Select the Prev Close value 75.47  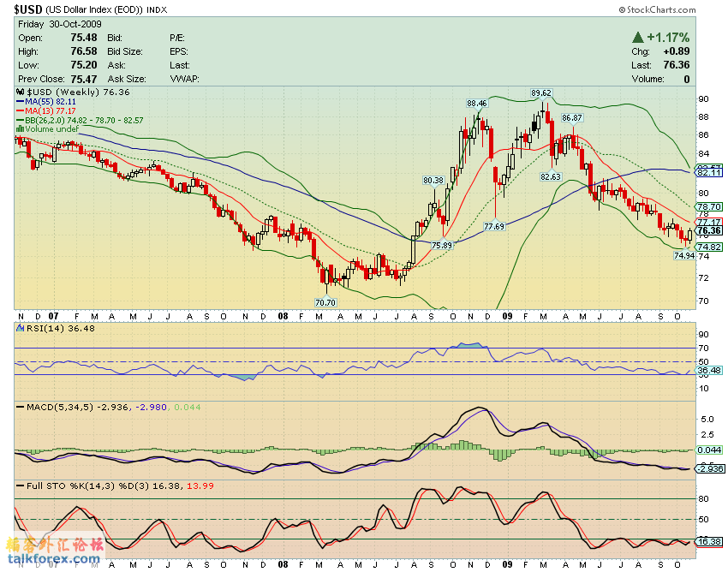[84, 79]
